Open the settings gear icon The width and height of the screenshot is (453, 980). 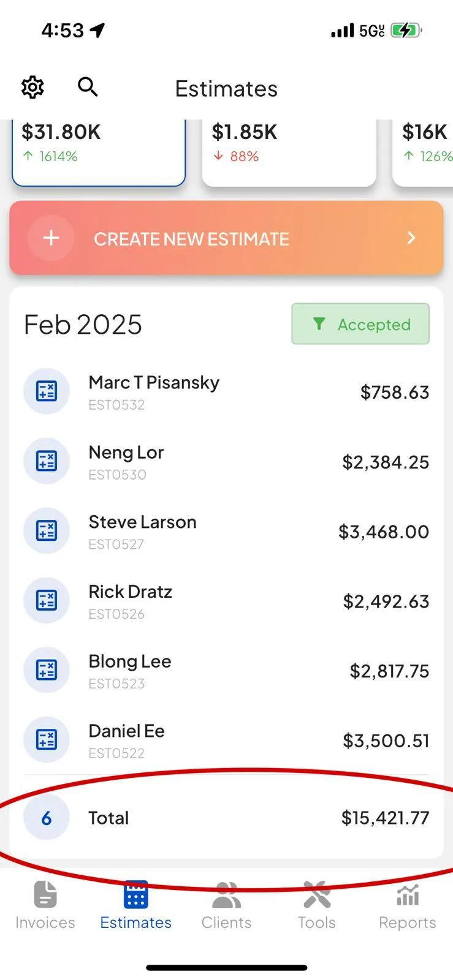[x=32, y=88]
